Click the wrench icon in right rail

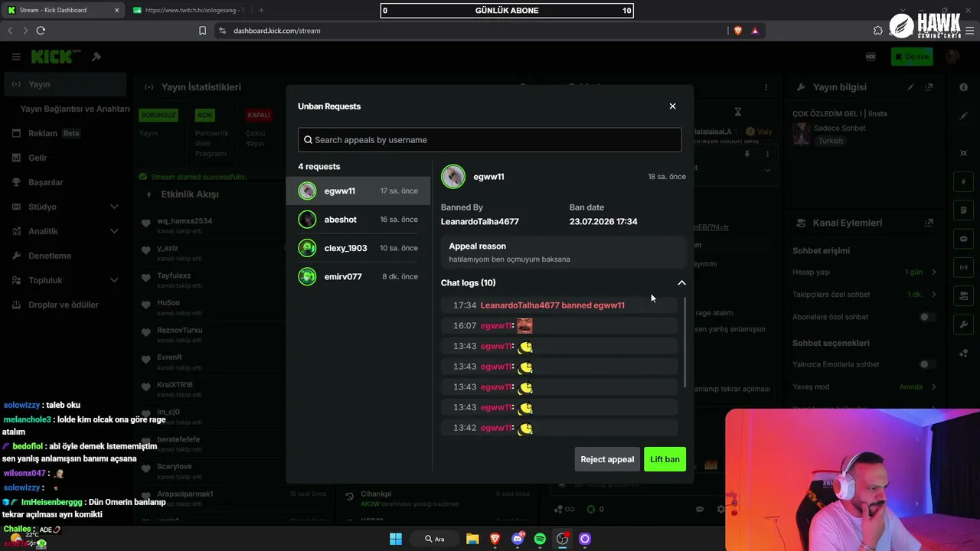pos(963,324)
